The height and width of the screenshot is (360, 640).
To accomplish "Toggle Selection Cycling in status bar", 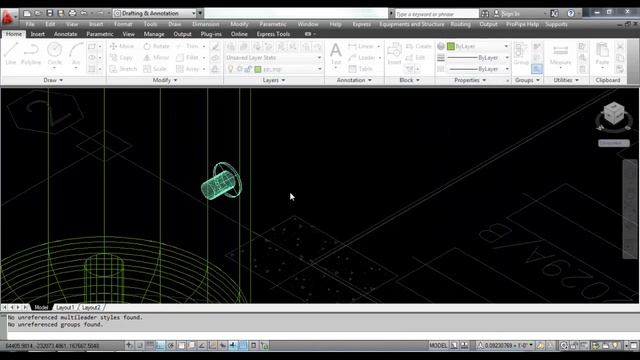I will click(264, 346).
